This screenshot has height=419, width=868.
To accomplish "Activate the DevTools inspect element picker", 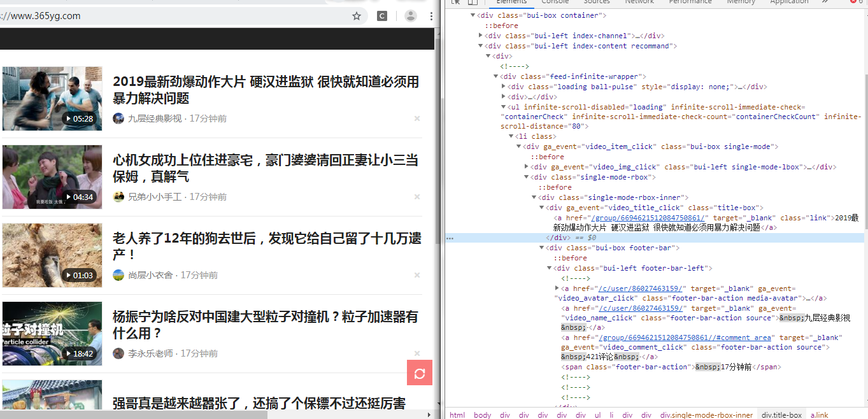I will click(456, 2).
